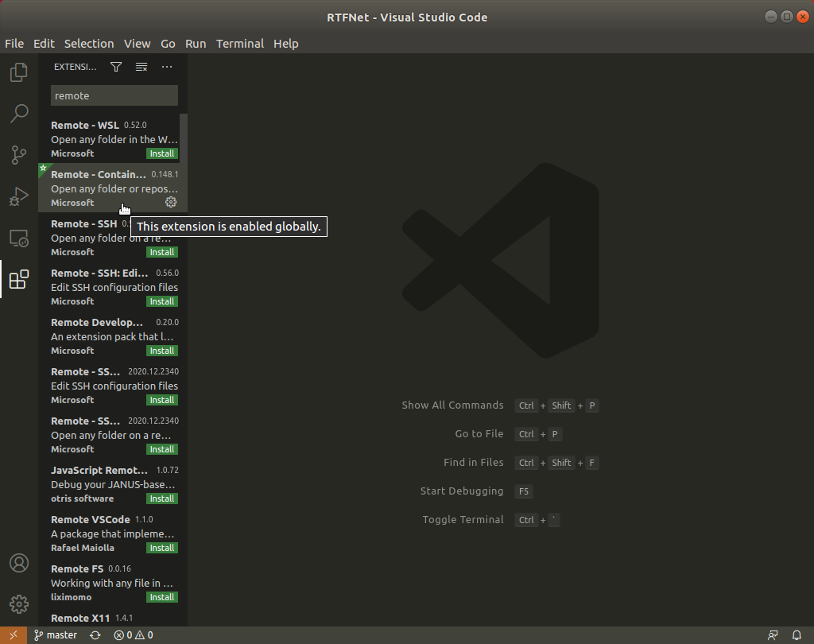The image size is (814, 644).
Task: Open Remote - Containers manage gear
Action: point(171,202)
